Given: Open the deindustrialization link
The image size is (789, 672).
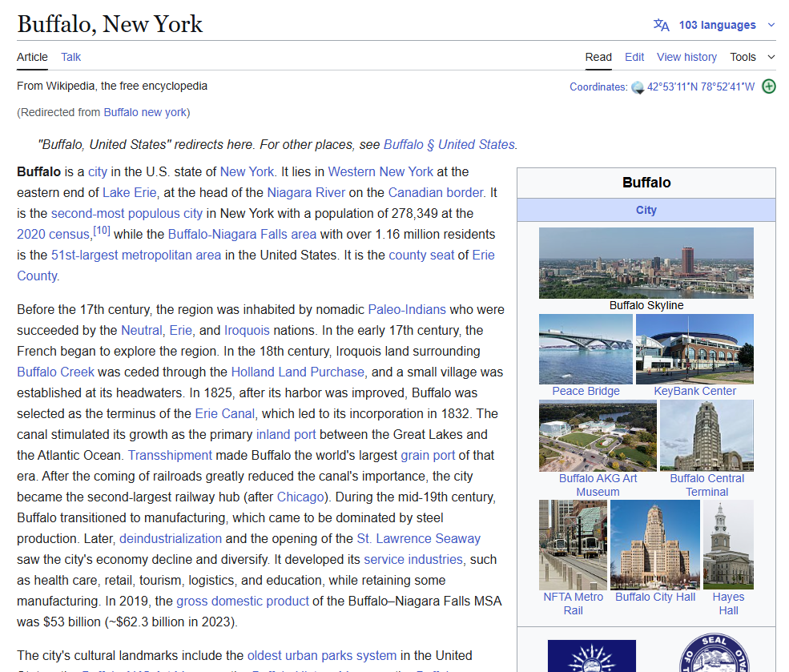Looking at the screenshot, I should coord(171,539).
